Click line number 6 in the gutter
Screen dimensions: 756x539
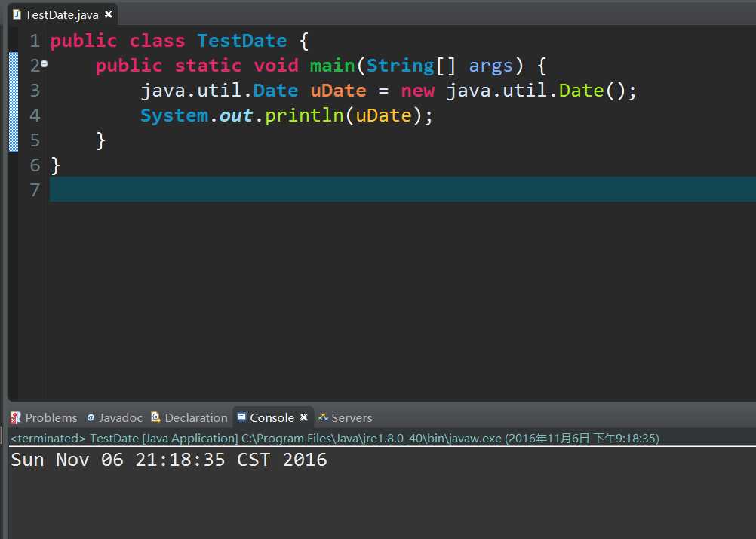[x=35, y=165]
